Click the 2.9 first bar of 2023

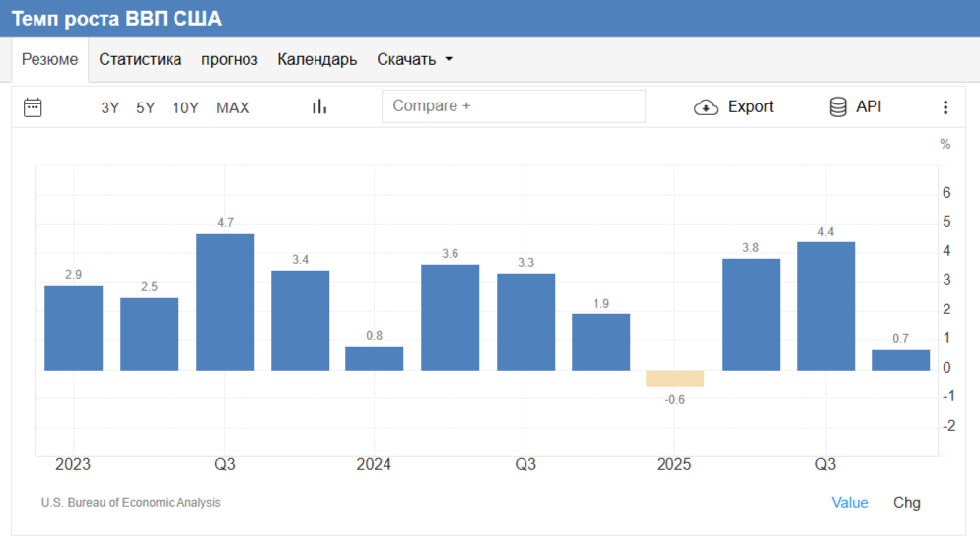[74, 328]
